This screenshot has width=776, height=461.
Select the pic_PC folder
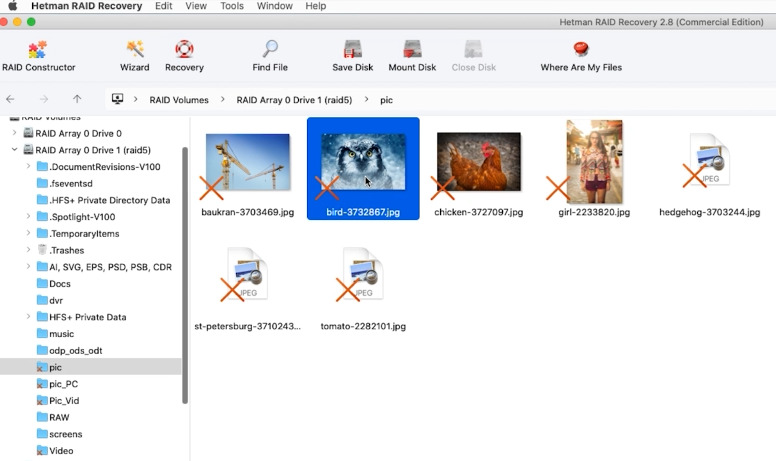pyautogui.click(x=57, y=384)
